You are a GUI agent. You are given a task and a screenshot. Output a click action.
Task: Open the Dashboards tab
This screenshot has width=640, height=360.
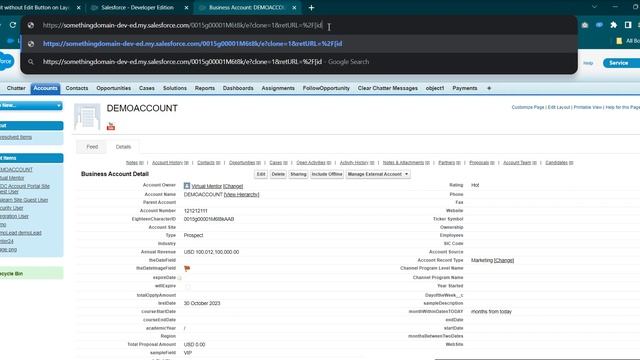tap(238, 88)
